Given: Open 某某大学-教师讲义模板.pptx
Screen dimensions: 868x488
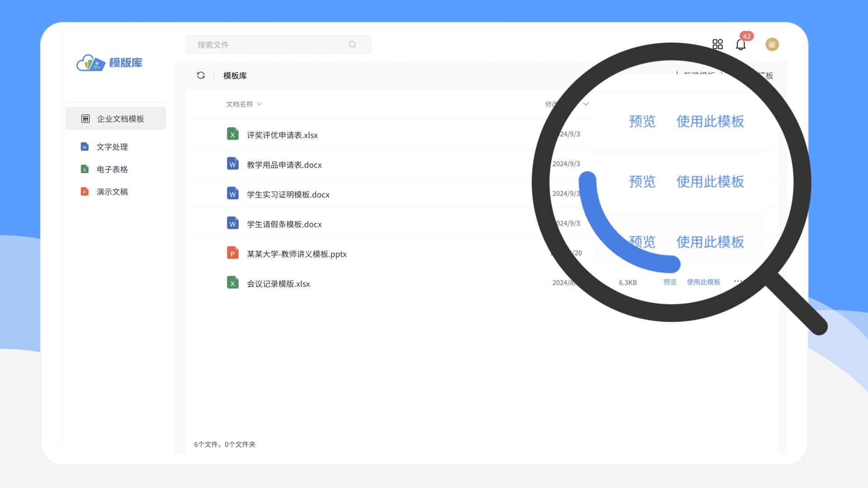Looking at the screenshot, I should pos(297,254).
